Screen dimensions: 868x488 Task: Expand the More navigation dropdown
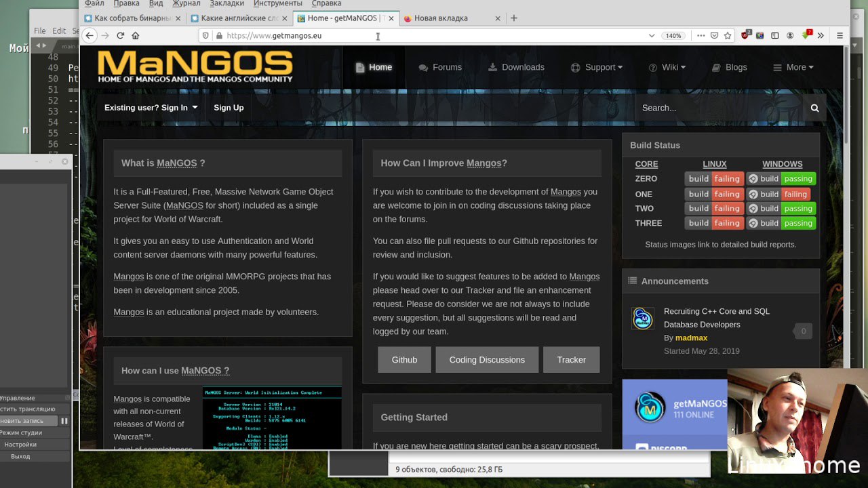(793, 67)
